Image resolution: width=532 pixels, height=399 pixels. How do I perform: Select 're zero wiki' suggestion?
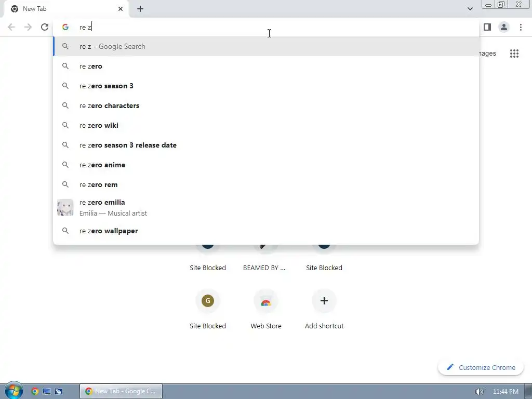pos(266,125)
